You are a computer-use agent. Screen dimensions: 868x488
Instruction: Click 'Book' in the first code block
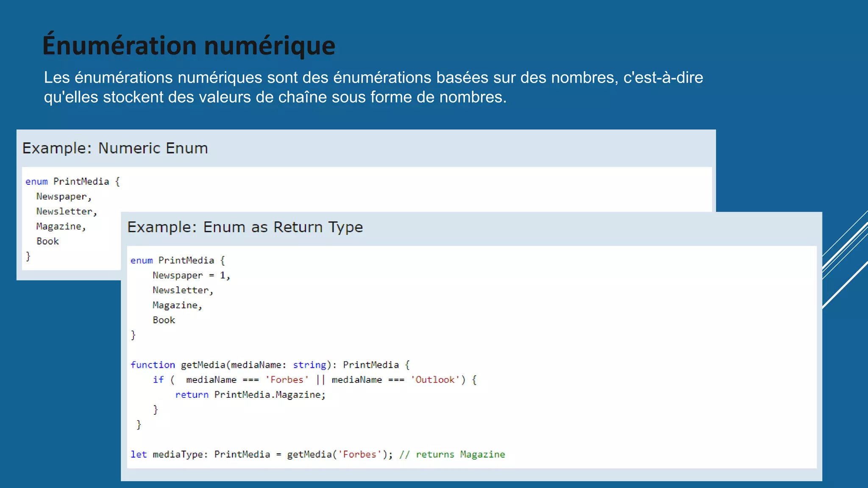(x=47, y=241)
